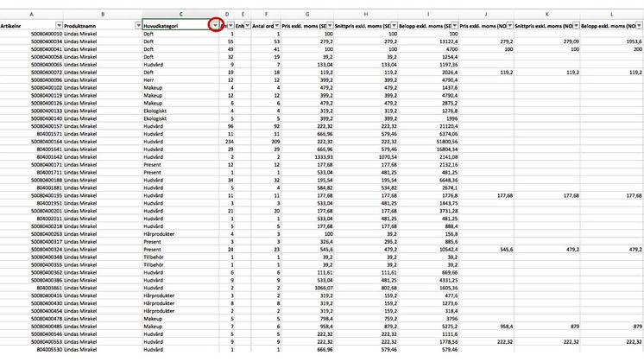Open the Snittpris exkl. moms (NO filter dropdown
644x362 pixels.
click(x=576, y=25)
